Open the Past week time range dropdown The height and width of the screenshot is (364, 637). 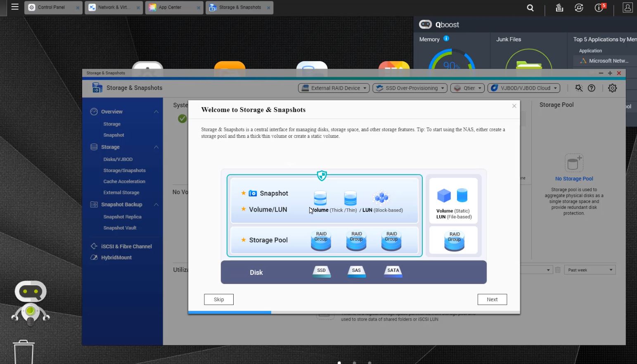click(590, 270)
